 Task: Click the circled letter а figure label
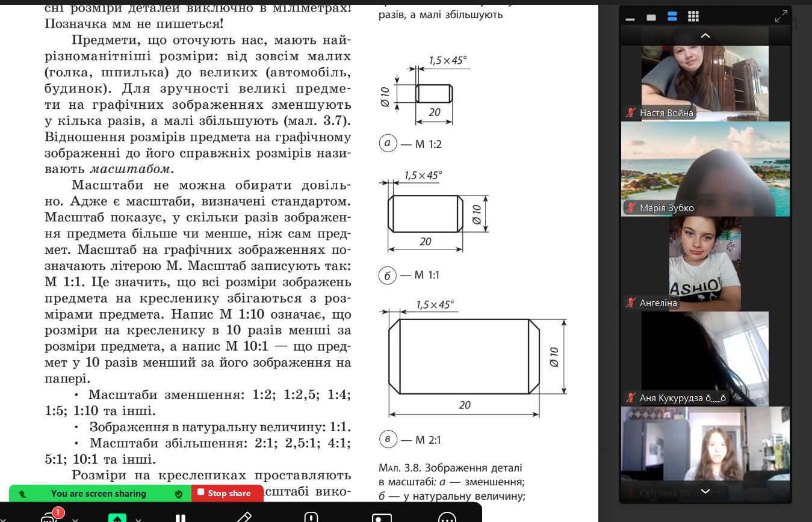[x=388, y=144]
